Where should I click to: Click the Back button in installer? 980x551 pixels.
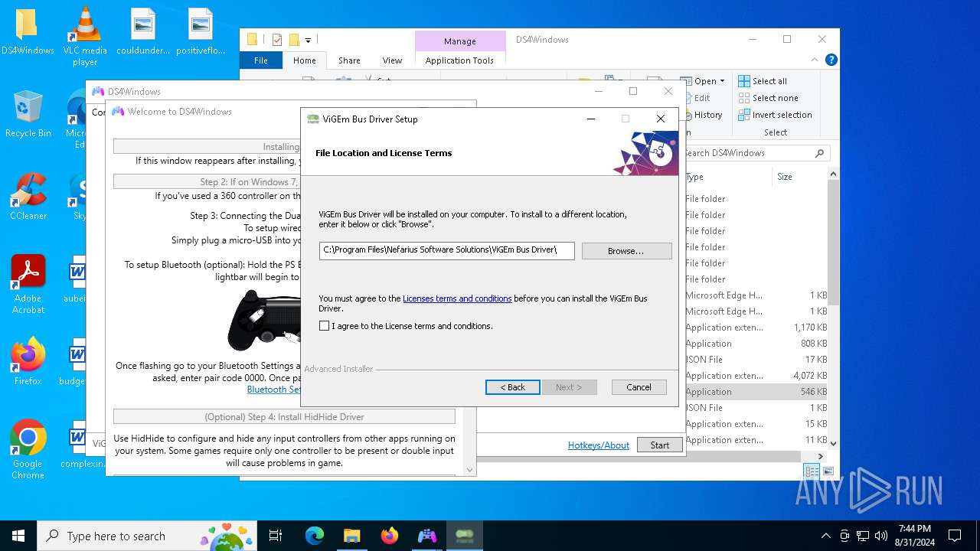(513, 387)
